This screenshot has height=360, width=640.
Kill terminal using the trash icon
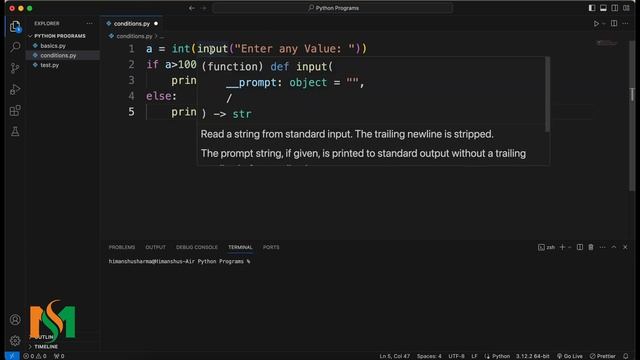tap(591, 247)
